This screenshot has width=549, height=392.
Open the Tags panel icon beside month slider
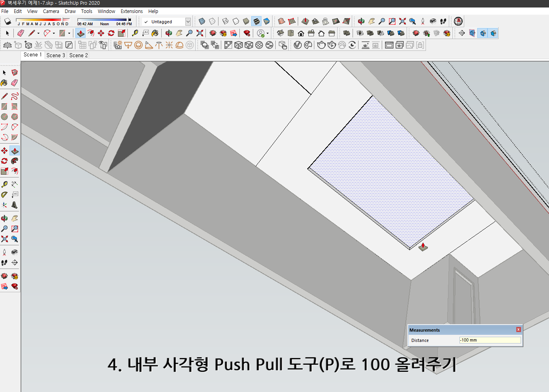tap(7, 21)
